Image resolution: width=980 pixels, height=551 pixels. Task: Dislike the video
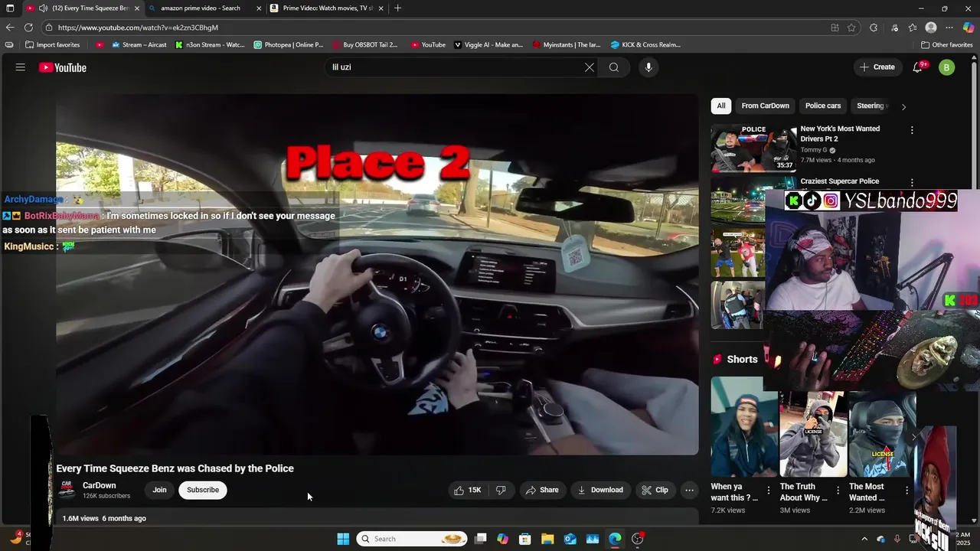tap(501, 490)
